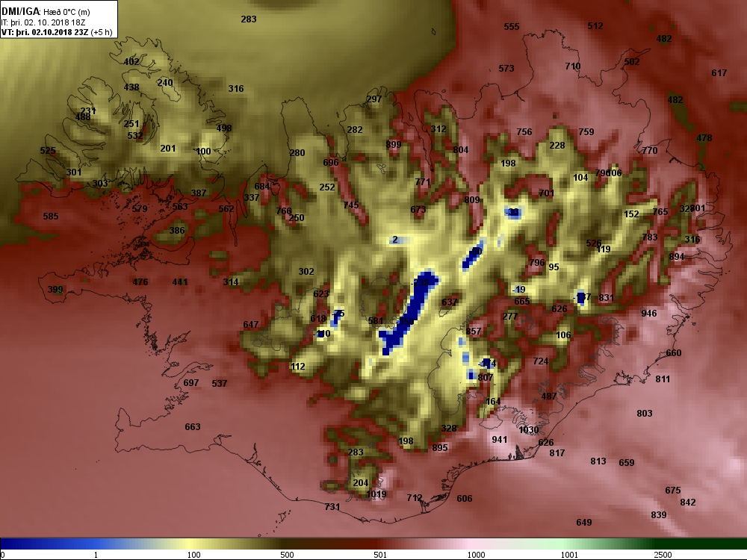Click the legend label '501'

coord(380,555)
